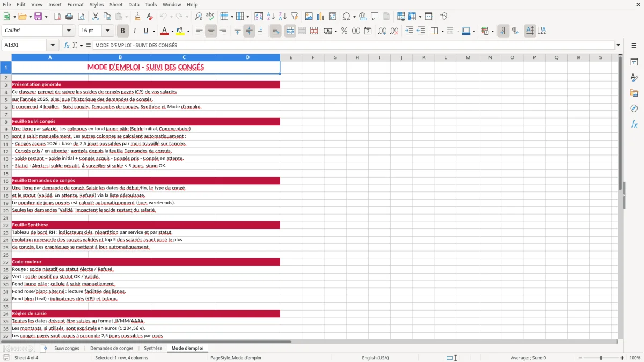
Task: Switch to Suivi congés sheet tab
Action: coord(67,348)
